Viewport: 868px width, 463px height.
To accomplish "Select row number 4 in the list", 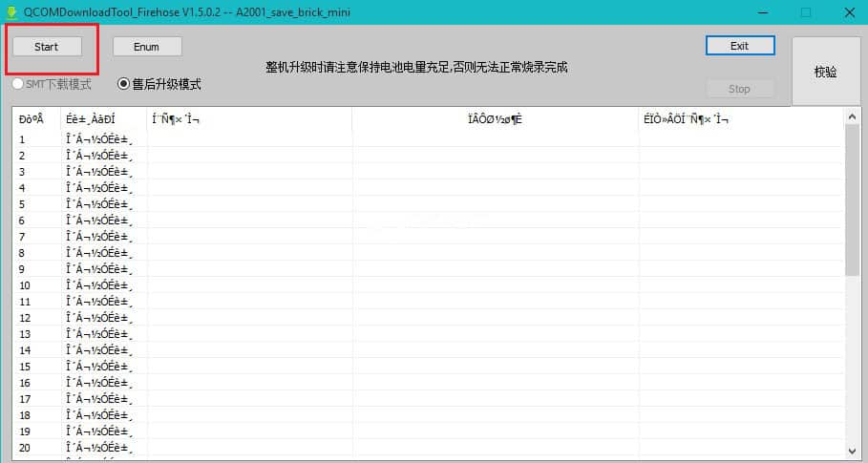I will pos(426,188).
